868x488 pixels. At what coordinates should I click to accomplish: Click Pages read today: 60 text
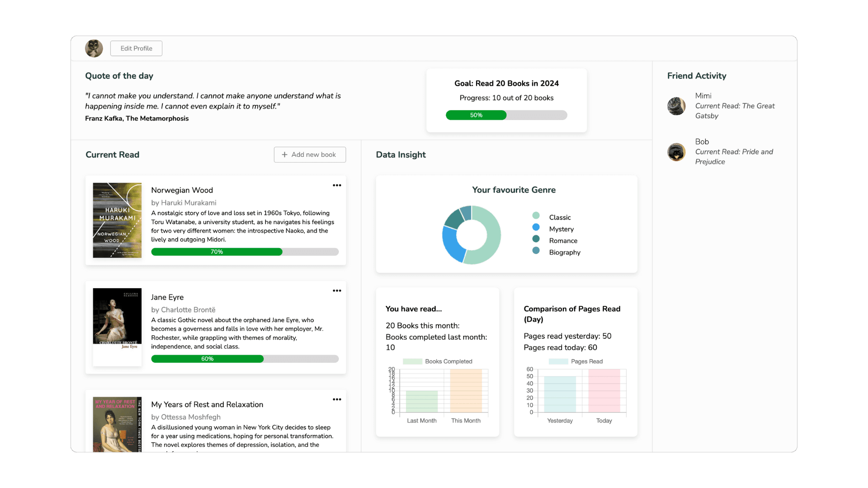560,347
